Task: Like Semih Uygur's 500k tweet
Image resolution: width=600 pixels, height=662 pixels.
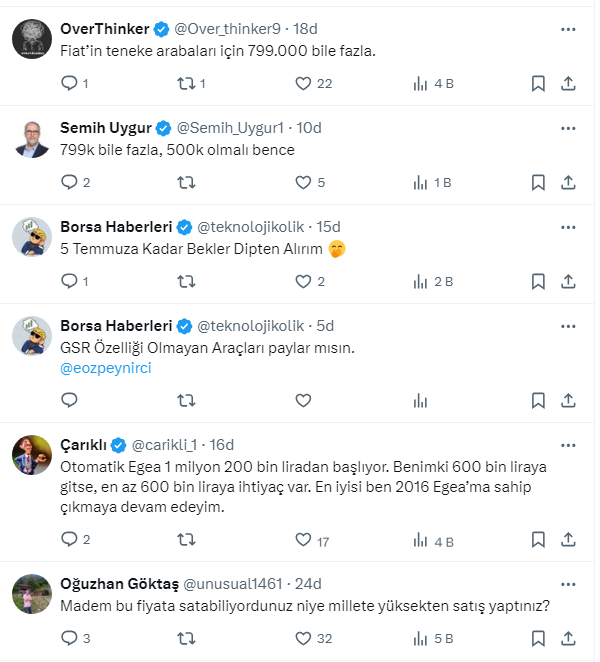Action: click(x=304, y=182)
